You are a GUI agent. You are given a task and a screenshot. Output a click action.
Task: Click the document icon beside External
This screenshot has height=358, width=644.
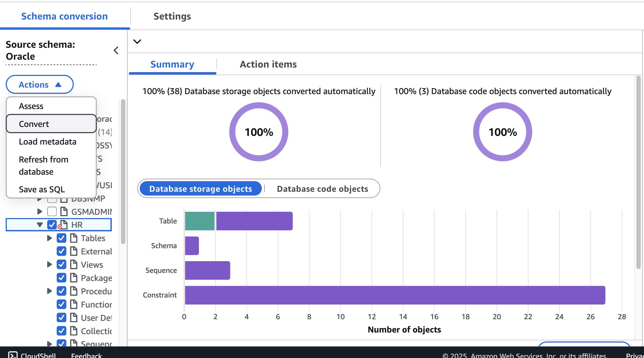coord(74,251)
